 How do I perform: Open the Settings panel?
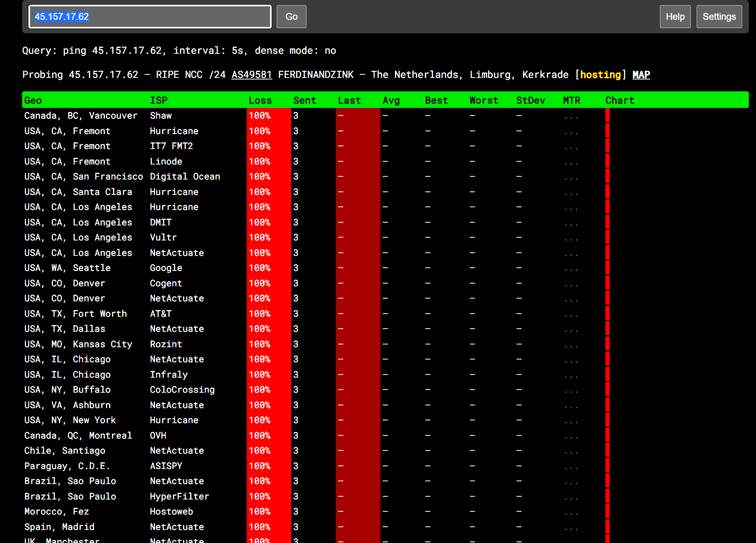click(718, 17)
